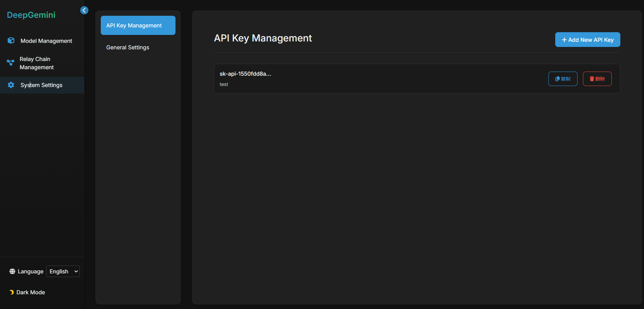Select System Settings in sidebar
The height and width of the screenshot is (309, 644).
click(42, 85)
